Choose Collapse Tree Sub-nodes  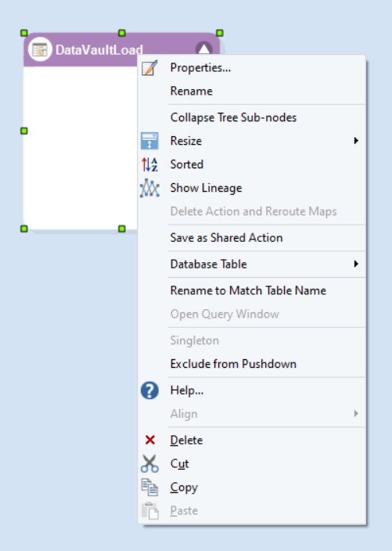point(251,117)
